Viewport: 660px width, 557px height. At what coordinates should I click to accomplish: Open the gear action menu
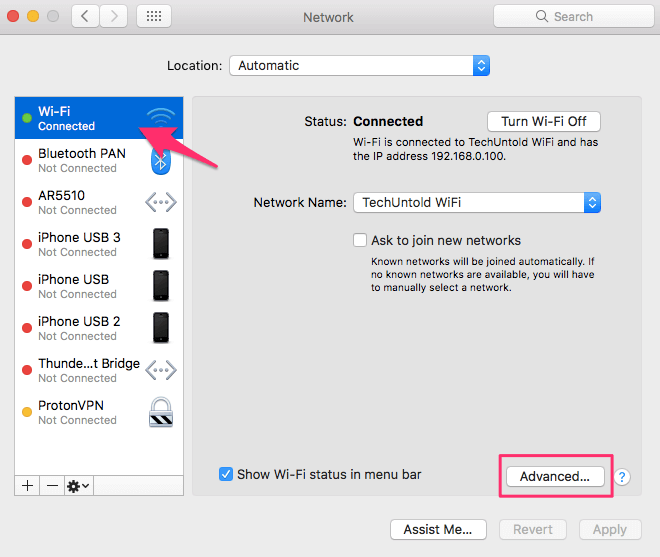click(79, 486)
